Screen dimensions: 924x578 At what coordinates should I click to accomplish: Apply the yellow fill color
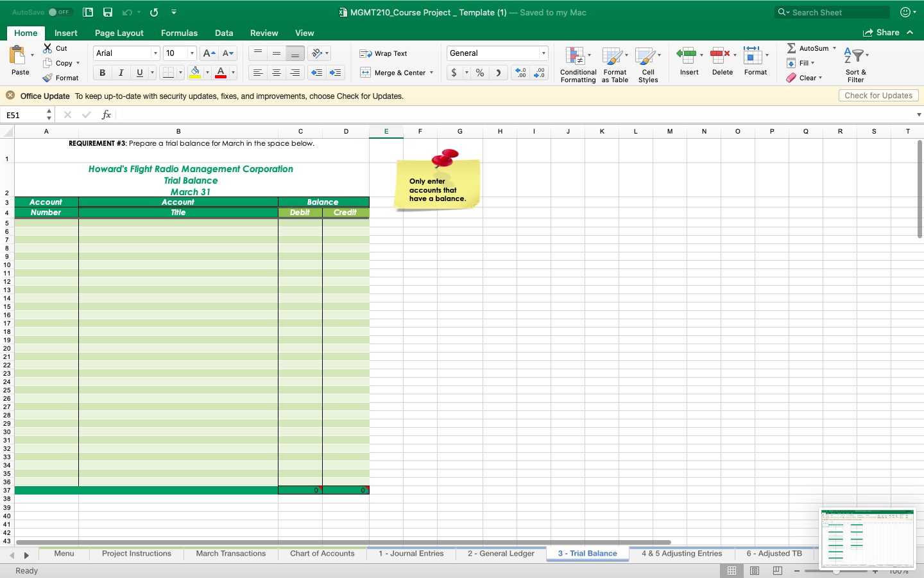[195, 73]
